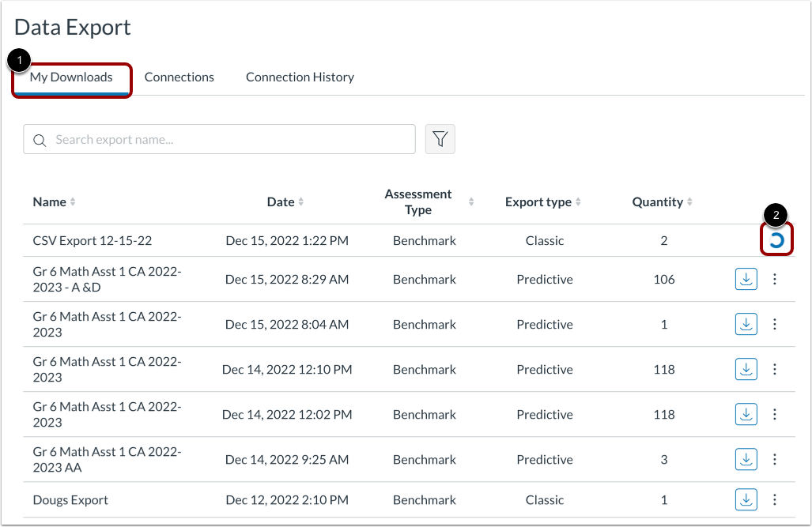Open the filter icon next to search
This screenshot has height=527, width=812.
click(x=440, y=138)
